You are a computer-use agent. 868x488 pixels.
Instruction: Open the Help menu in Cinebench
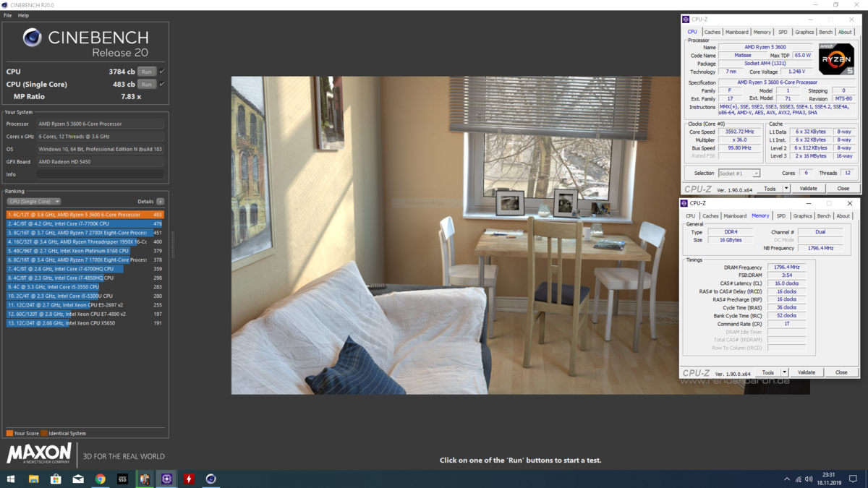[23, 15]
